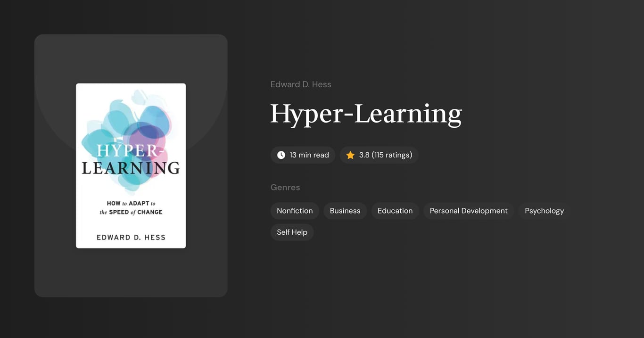Open the Hyper-Learning book cover

pyautogui.click(x=131, y=165)
